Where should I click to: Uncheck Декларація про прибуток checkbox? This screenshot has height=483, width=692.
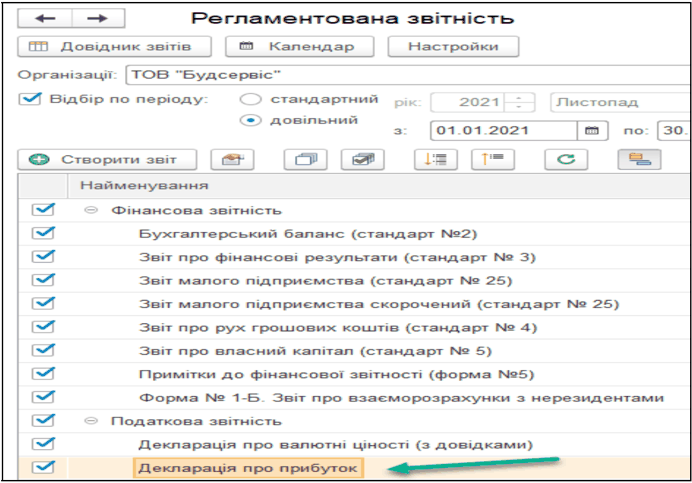click(43, 467)
